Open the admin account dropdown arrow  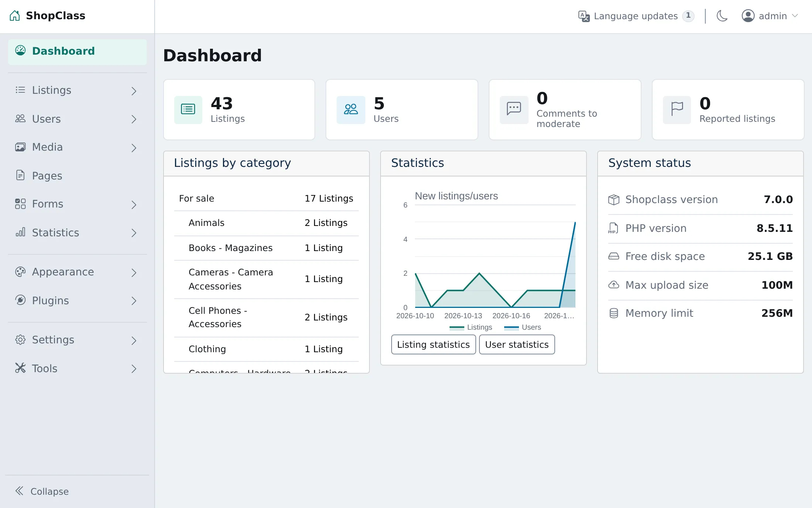[795, 16]
